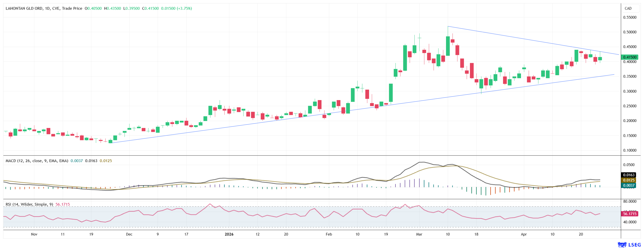
Task: Select the 2026 label on the date axis
Action: point(229,234)
